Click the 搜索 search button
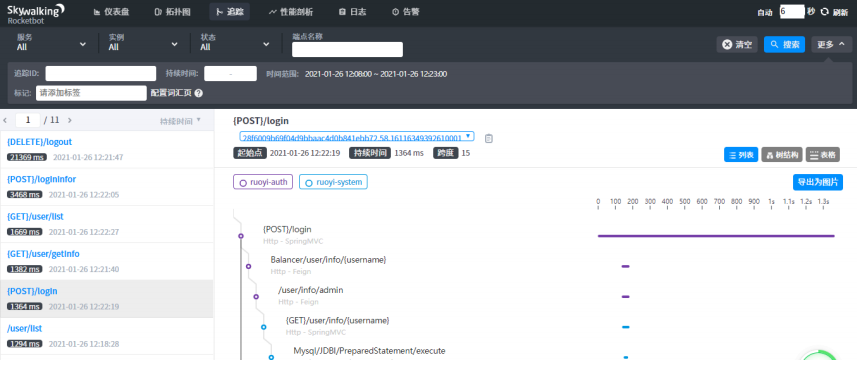Viewport: 857px width, 368px height. 784,44
